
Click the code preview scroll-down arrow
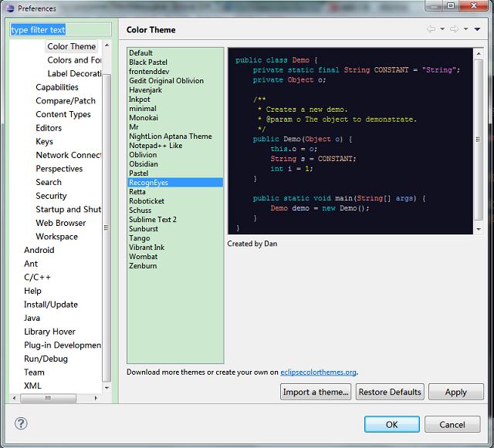pos(479,229)
